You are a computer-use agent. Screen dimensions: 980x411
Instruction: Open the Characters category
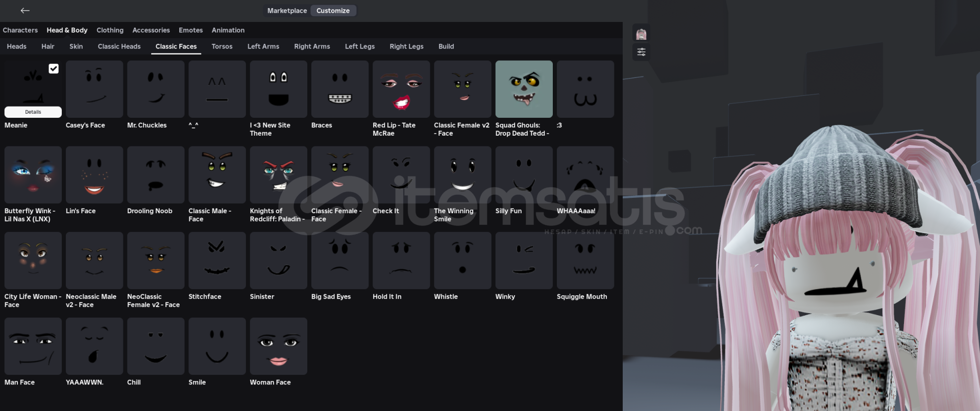pos(20,30)
